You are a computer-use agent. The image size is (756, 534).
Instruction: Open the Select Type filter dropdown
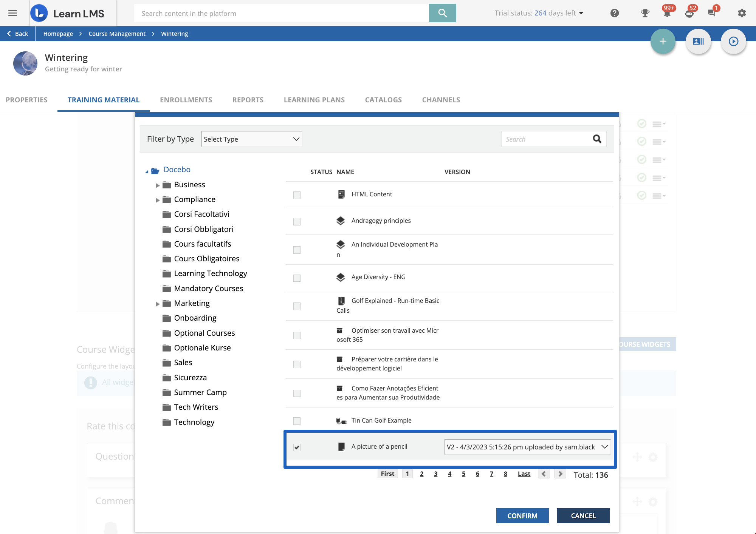[x=252, y=139]
